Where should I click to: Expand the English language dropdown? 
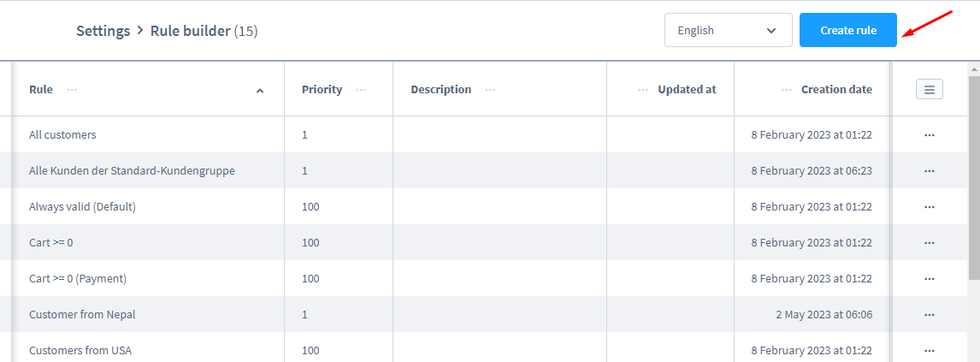coord(728,31)
